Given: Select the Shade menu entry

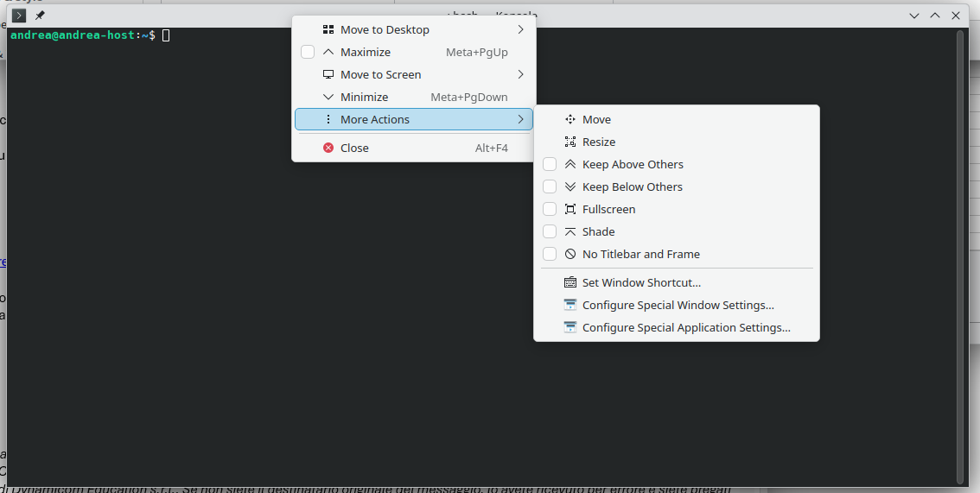Looking at the screenshot, I should pyautogui.click(x=598, y=232).
